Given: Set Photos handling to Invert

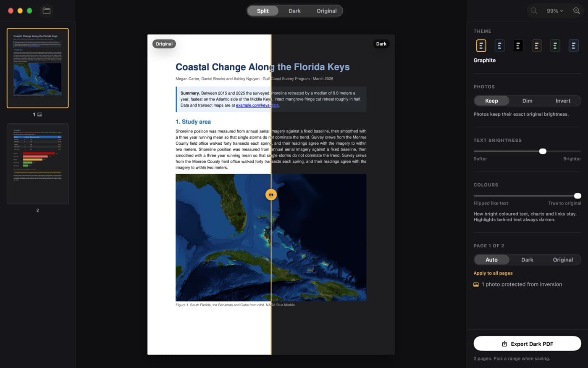Looking at the screenshot, I should click(563, 101).
